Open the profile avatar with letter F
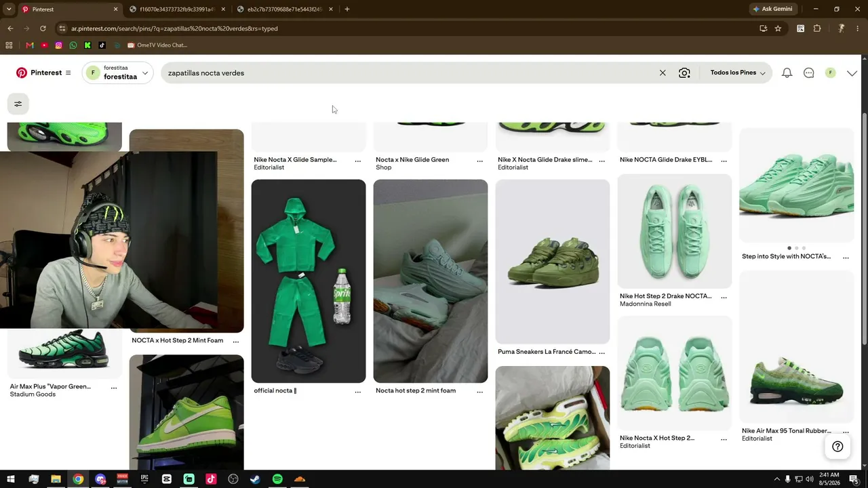The width and height of the screenshot is (868, 488). click(830, 73)
